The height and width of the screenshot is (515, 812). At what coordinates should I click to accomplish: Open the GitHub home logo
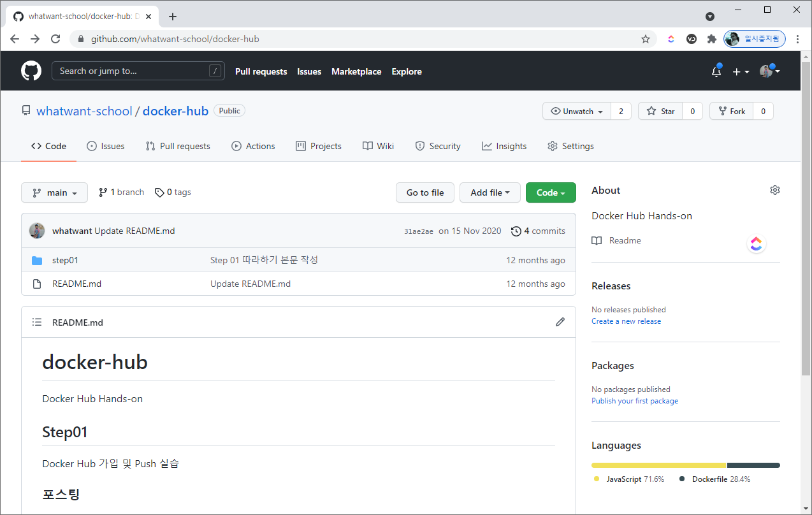coord(31,71)
